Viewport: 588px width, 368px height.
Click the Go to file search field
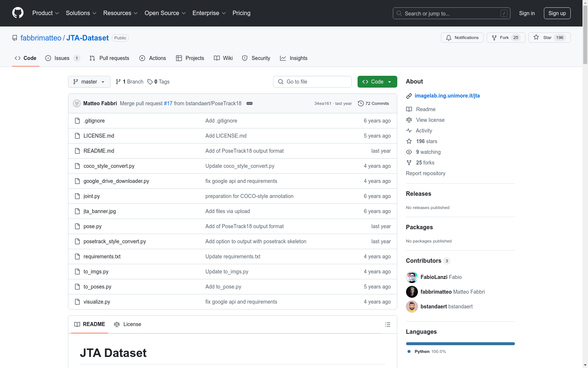point(312,82)
